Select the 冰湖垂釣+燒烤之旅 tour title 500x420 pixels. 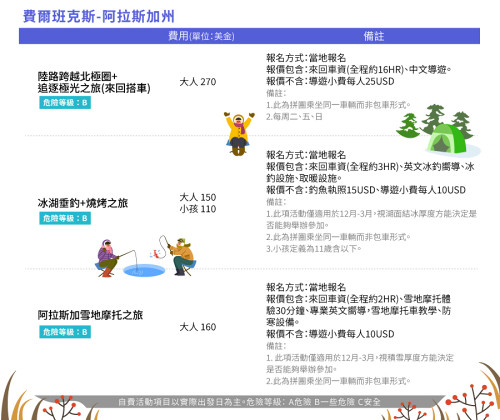[83, 203]
